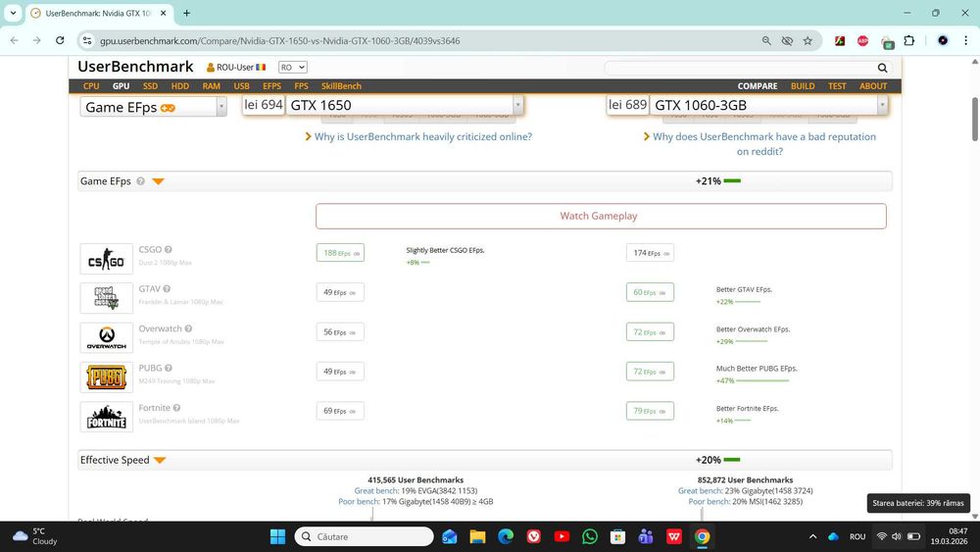Click the page vertical scrollbar thumb
Screen dimensions: 980x552
[x=975, y=119]
